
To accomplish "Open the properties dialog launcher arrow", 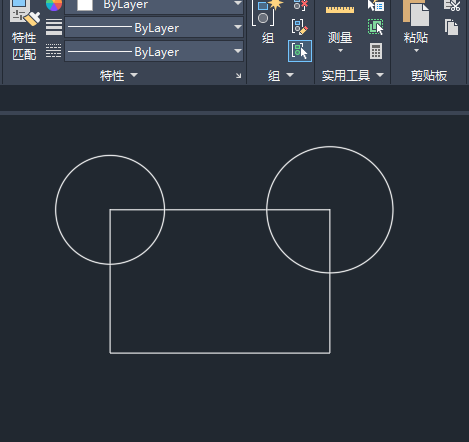I will click(x=239, y=76).
